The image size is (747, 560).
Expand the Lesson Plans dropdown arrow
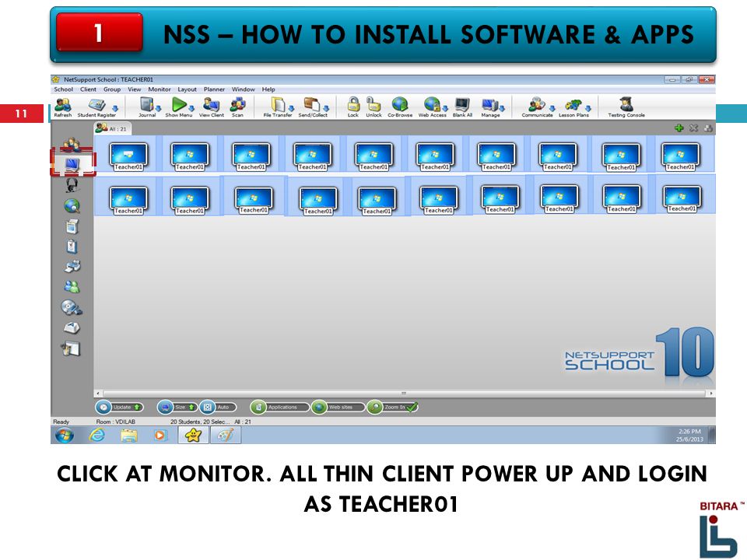click(x=588, y=109)
